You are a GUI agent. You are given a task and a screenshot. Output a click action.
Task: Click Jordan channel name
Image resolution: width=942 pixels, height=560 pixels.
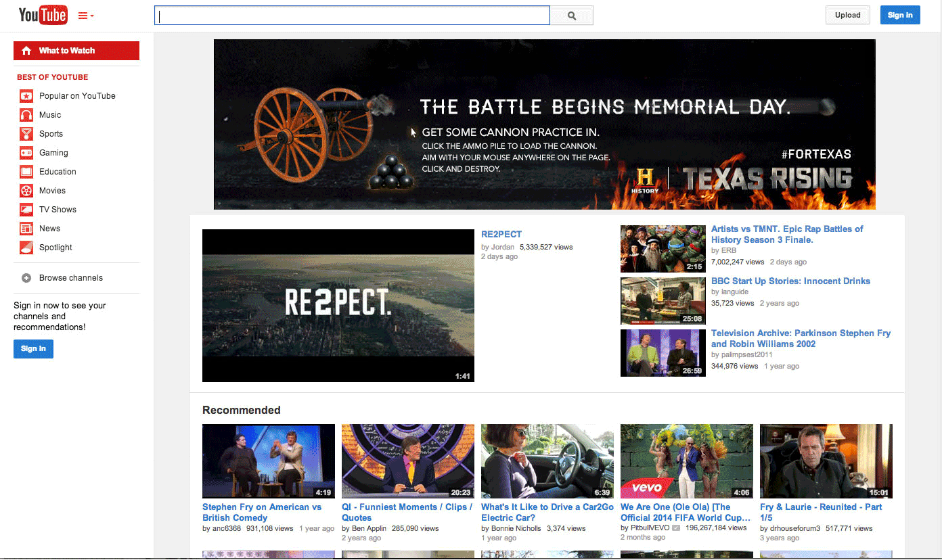(503, 248)
